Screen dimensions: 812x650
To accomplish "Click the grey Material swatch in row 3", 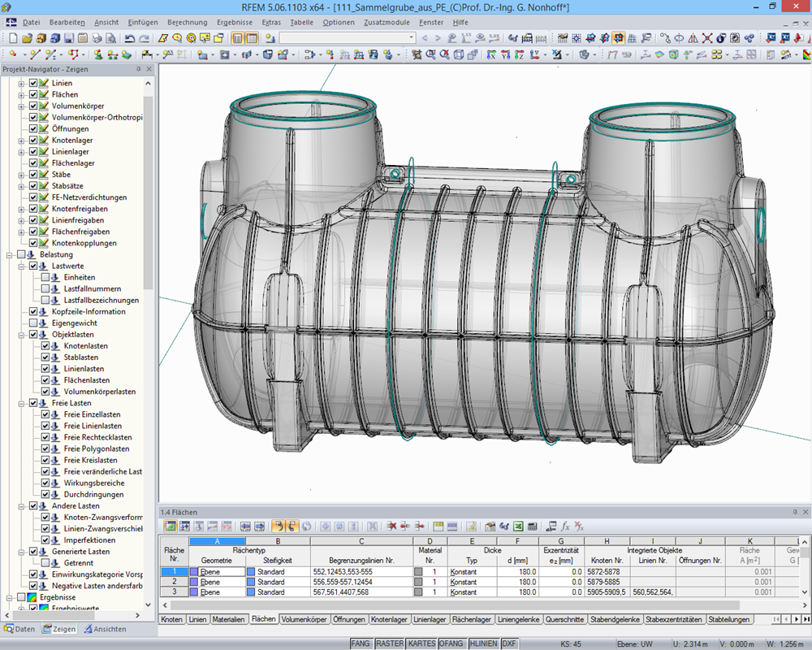I will click(418, 592).
